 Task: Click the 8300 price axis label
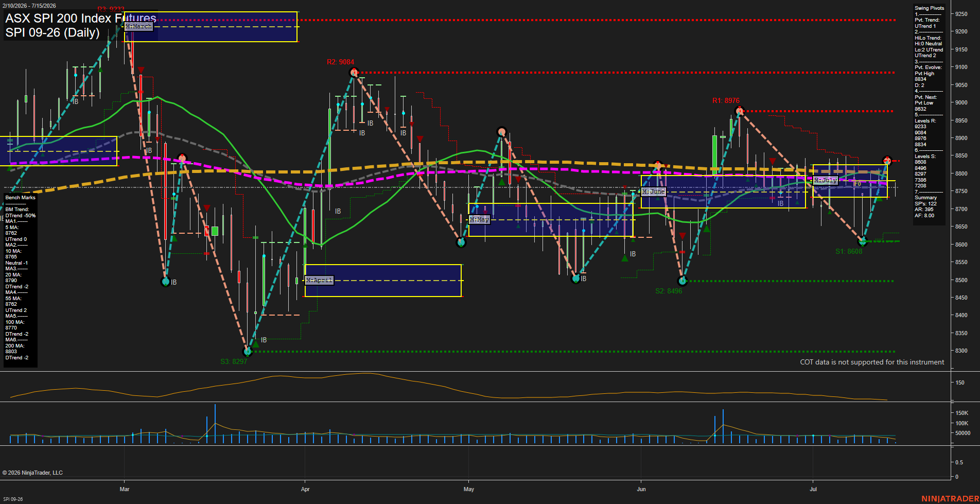pos(961,351)
